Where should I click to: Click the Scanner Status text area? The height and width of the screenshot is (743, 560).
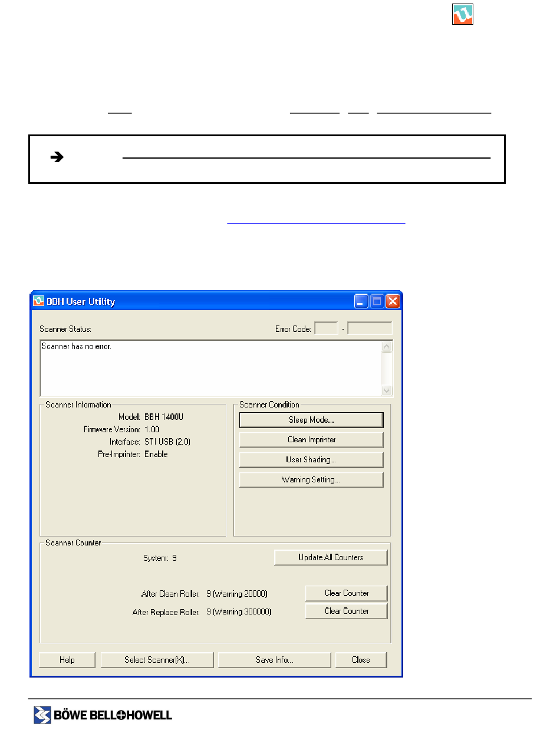pyautogui.click(x=211, y=369)
